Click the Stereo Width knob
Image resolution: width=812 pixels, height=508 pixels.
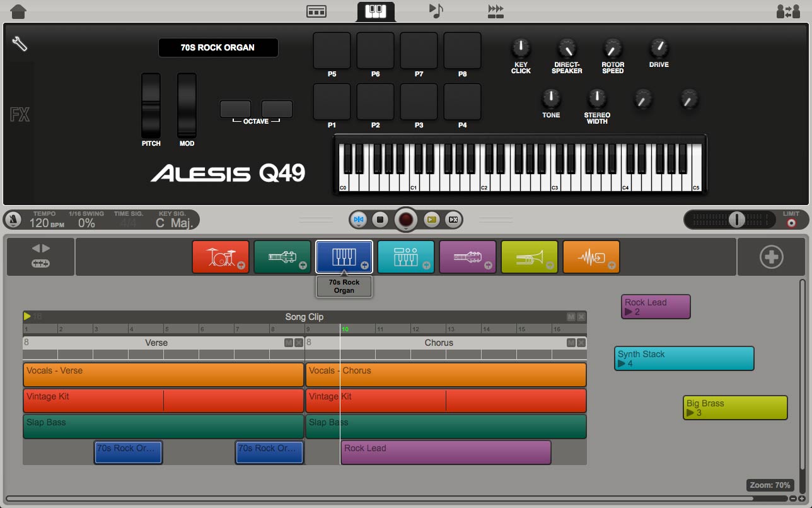596,98
